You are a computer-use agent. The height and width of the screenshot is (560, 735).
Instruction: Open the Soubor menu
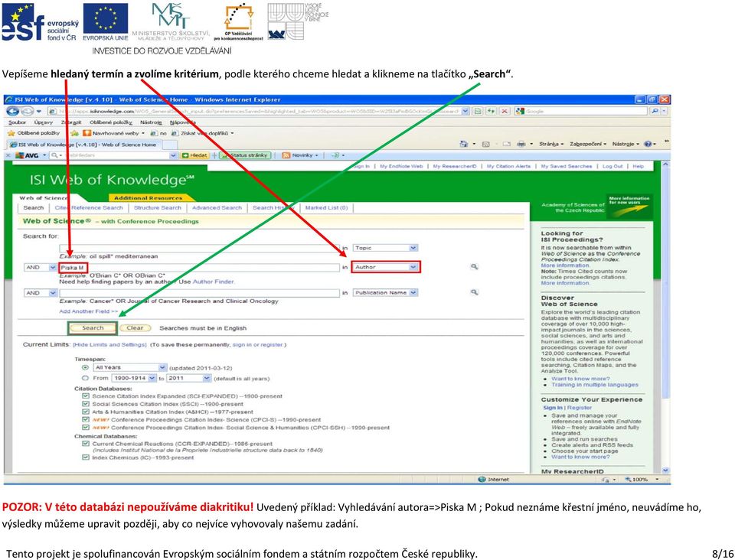click(x=18, y=122)
